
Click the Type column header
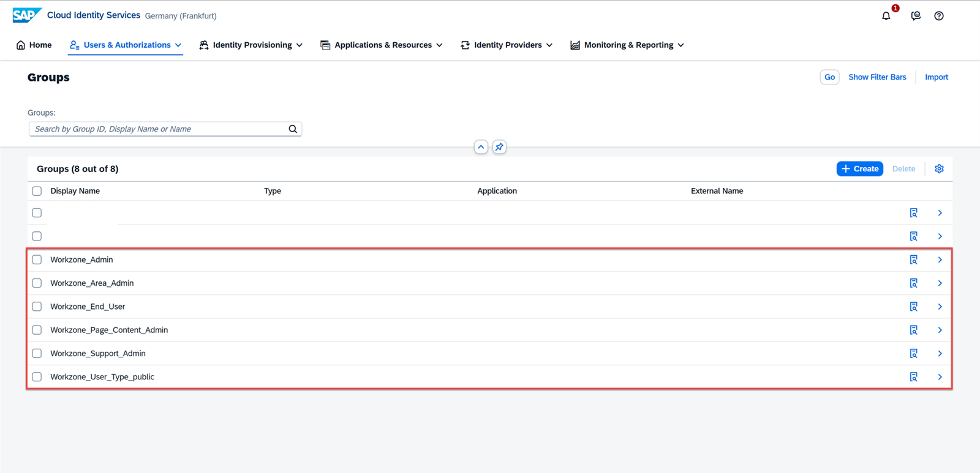pos(273,191)
